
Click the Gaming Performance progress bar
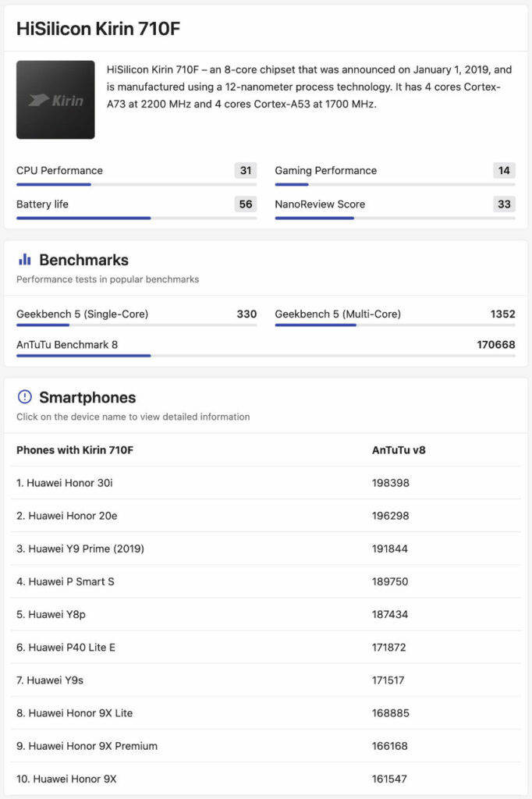click(395, 184)
